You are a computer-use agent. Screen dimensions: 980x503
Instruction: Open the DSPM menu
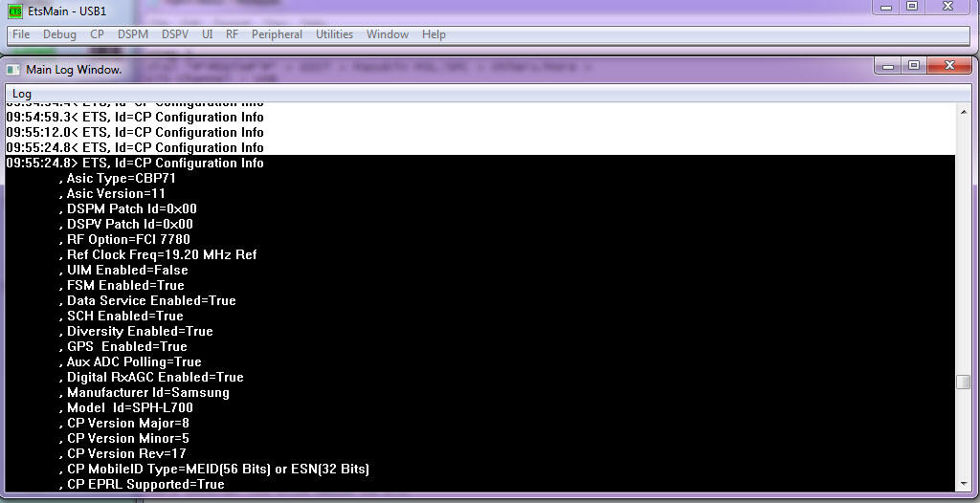(x=133, y=34)
